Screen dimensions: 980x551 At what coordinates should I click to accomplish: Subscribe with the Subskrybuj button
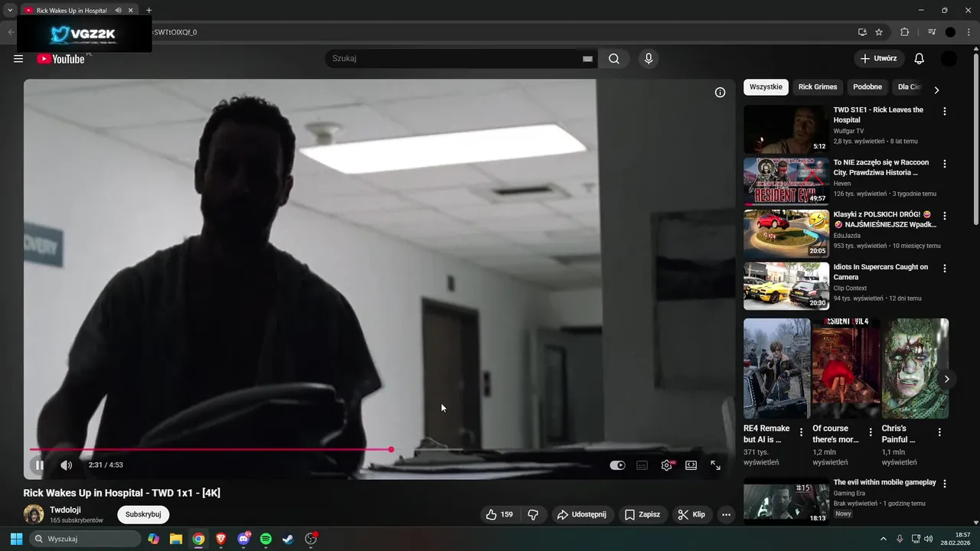143,514
